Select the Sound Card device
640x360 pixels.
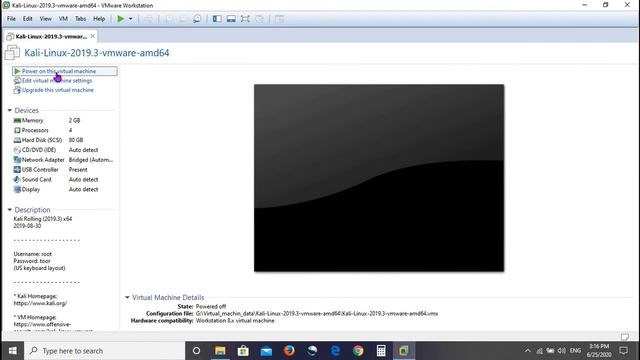coord(63,179)
